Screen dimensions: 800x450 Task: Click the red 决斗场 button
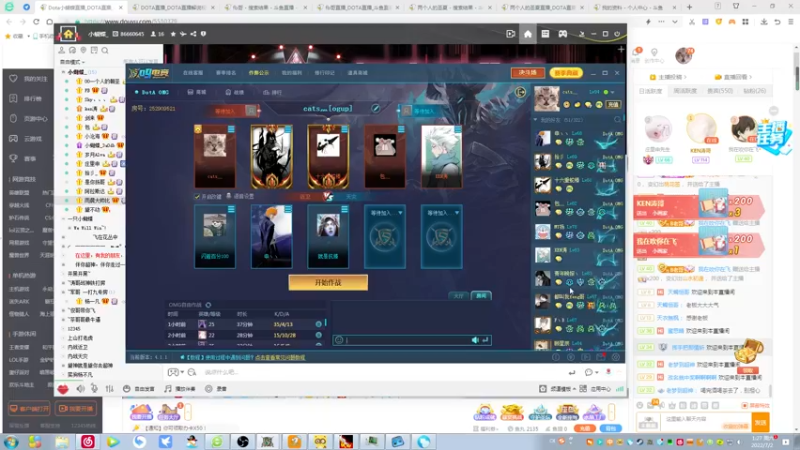528,73
